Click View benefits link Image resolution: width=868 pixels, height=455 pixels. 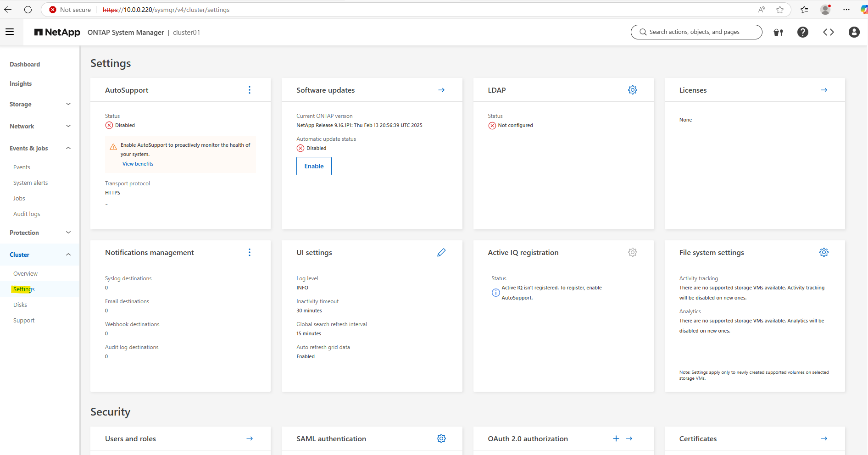(x=138, y=164)
